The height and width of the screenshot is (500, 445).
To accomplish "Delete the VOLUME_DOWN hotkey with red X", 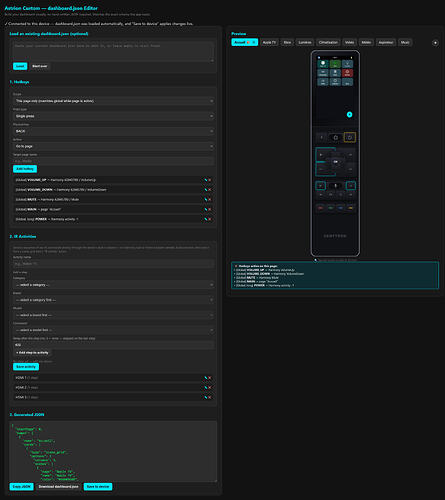I will 210,190.
